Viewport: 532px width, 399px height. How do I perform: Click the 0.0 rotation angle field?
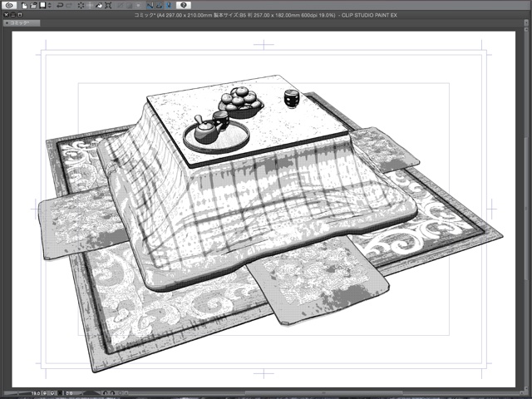69,393
